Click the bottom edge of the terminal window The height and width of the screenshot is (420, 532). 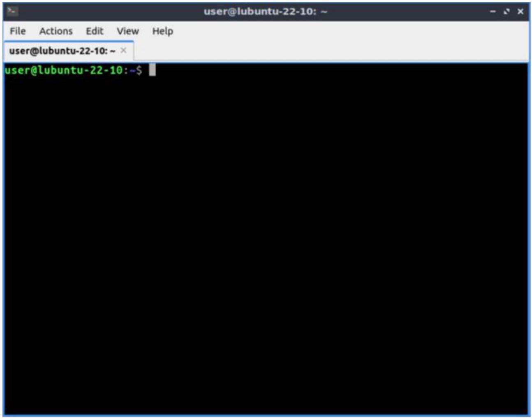[266, 415]
